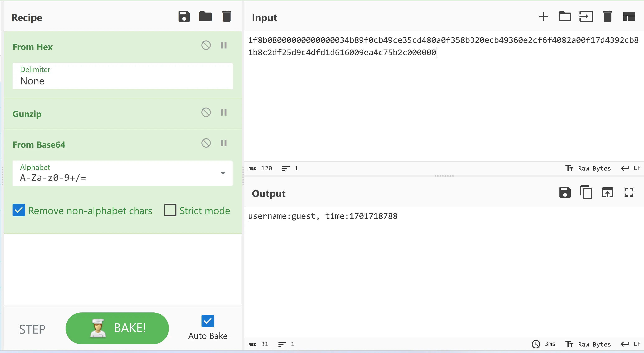Save the current recipe
The image size is (644, 353).
tap(184, 17)
